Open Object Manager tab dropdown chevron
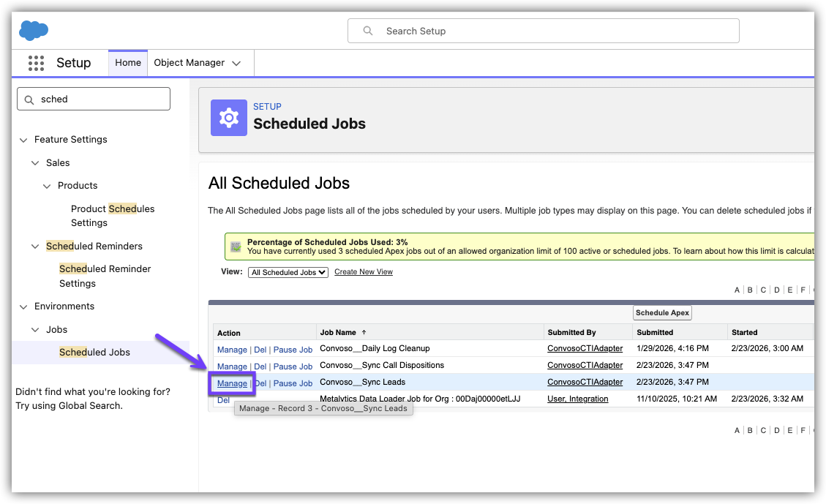826x504 pixels. (236, 64)
